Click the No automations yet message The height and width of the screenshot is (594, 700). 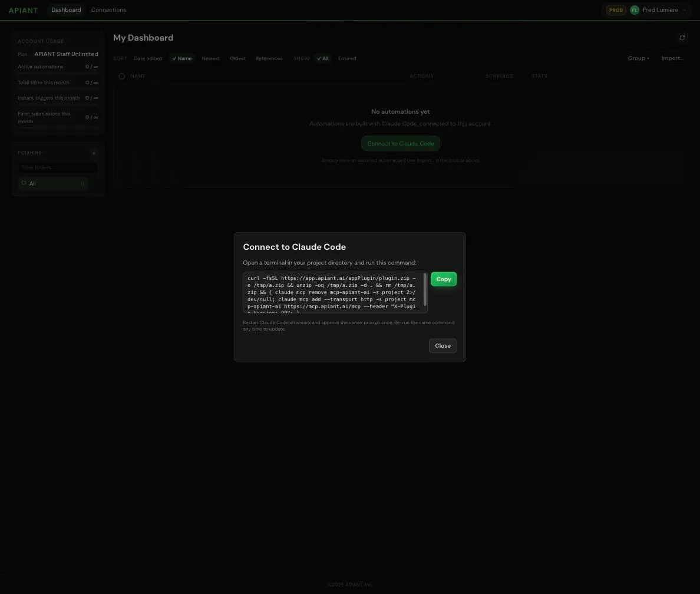[401, 111]
